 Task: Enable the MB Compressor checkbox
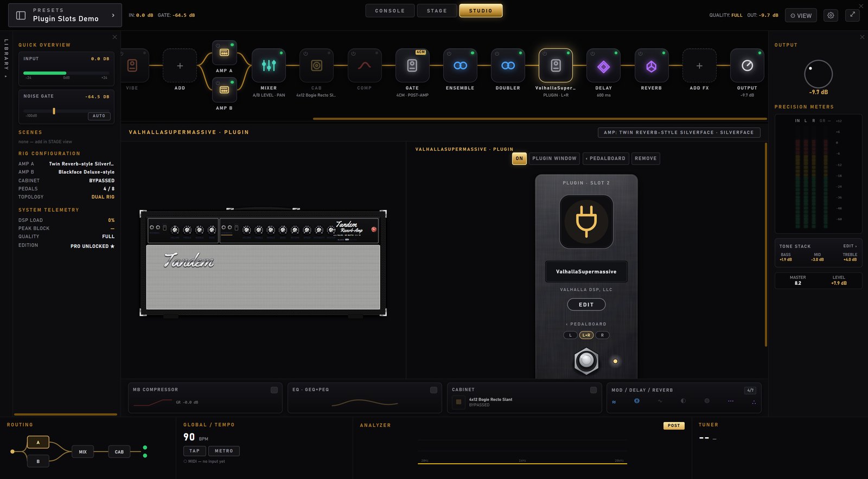coord(274,390)
